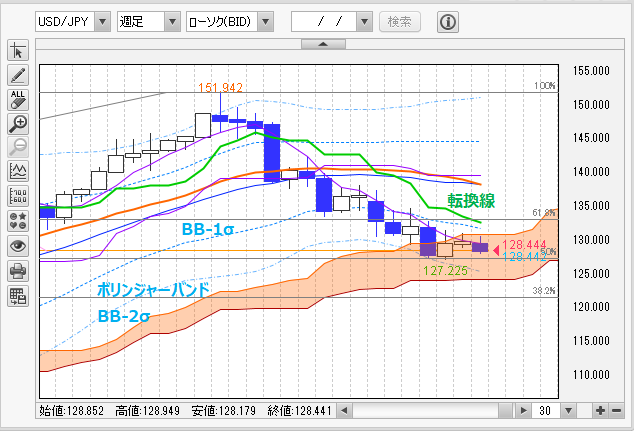The width and height of the screenshot is (634, 431).
Task: Click the date input field
Action: [x=324, y=22]
